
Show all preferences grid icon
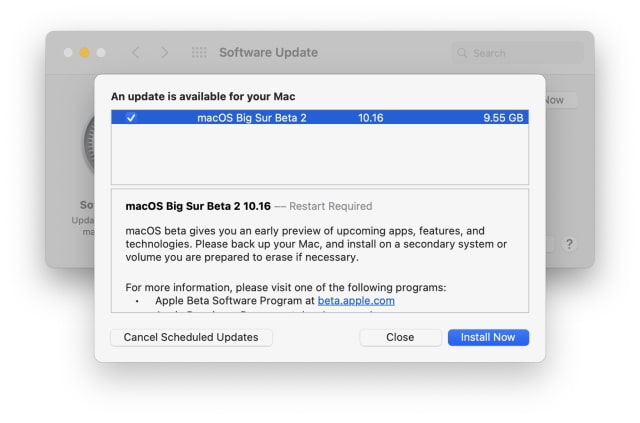click(199, 52)
